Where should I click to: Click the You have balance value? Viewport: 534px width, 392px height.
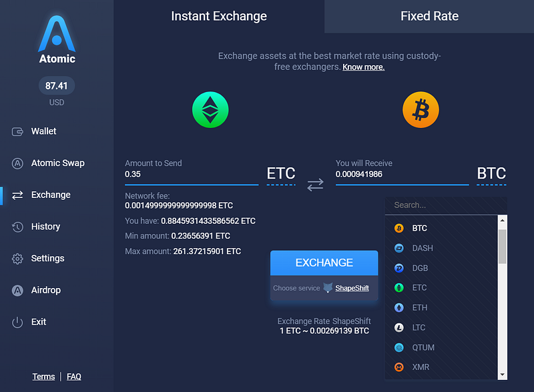tap(208, 221)
